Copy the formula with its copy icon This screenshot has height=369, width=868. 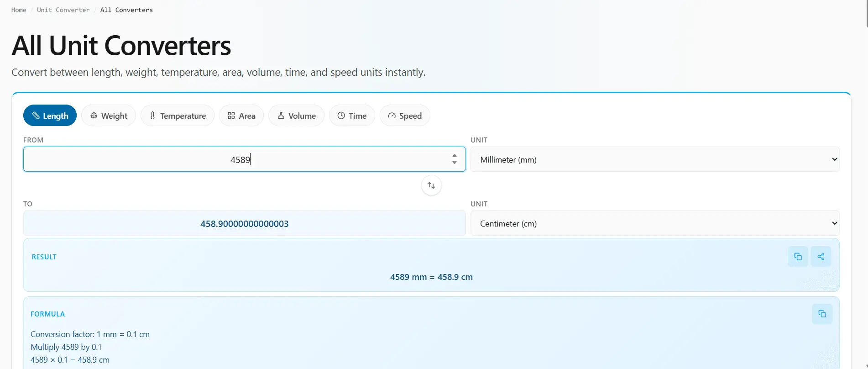click(x=822, y=314)
